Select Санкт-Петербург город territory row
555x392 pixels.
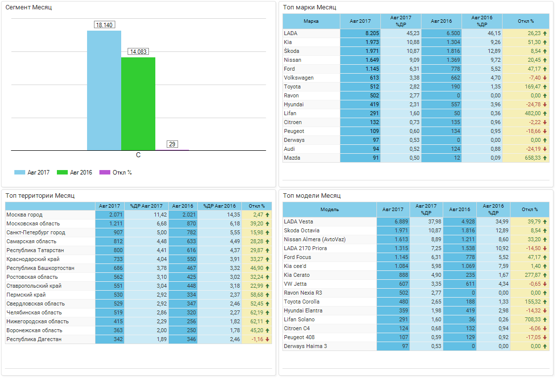point(139,232)
